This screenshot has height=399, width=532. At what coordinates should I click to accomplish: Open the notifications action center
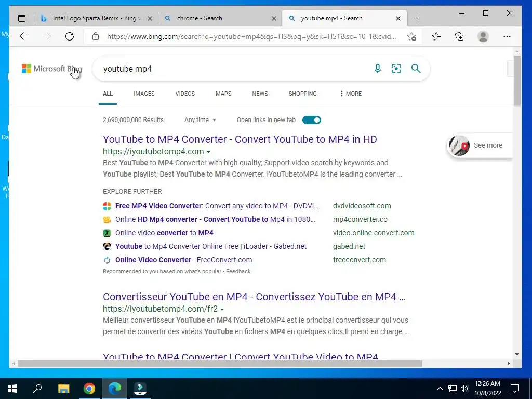515,389
